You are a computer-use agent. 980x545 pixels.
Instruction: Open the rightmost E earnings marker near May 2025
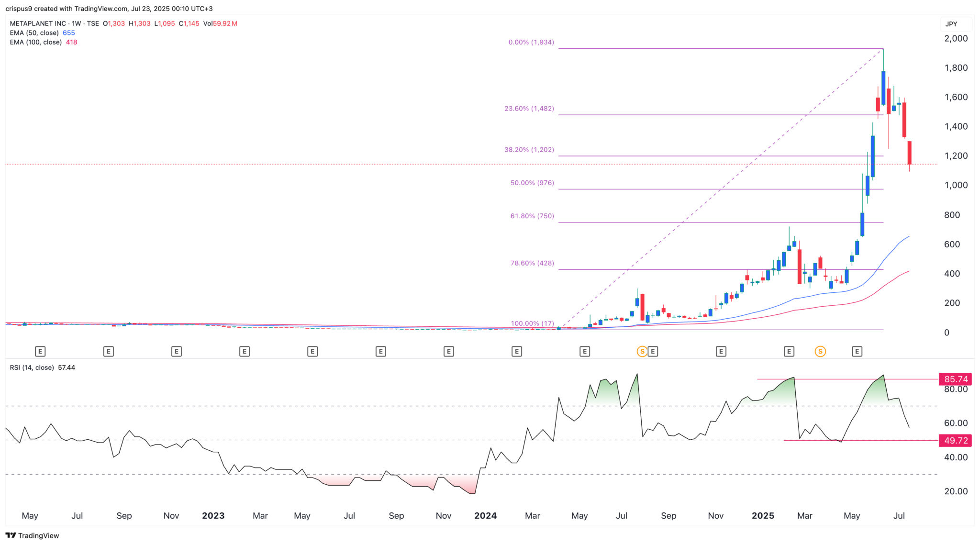857,352
